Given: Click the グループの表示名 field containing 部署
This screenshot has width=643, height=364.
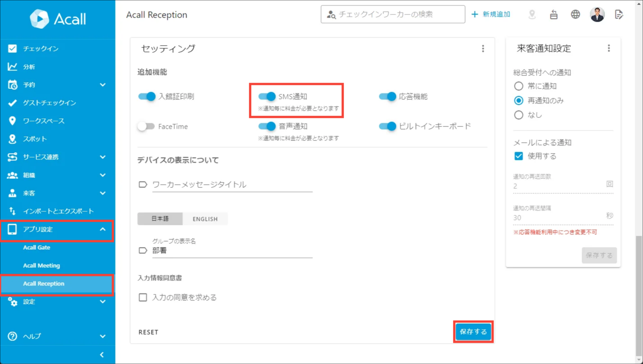Looking at the screenshot, I should coord(232,251).
